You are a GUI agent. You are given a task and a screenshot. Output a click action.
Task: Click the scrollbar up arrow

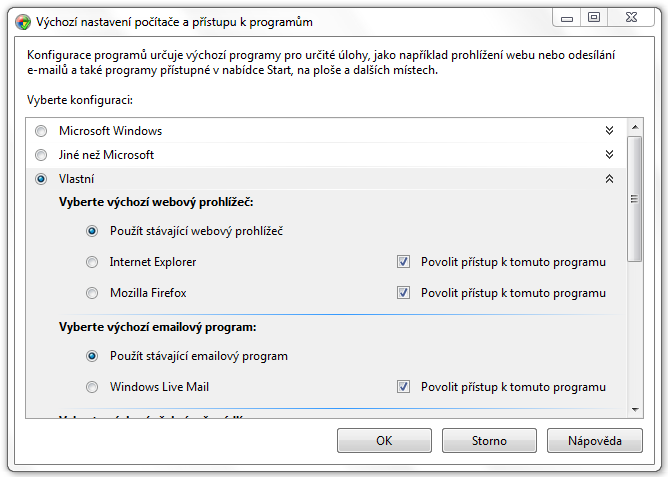(x=635, y=127)
